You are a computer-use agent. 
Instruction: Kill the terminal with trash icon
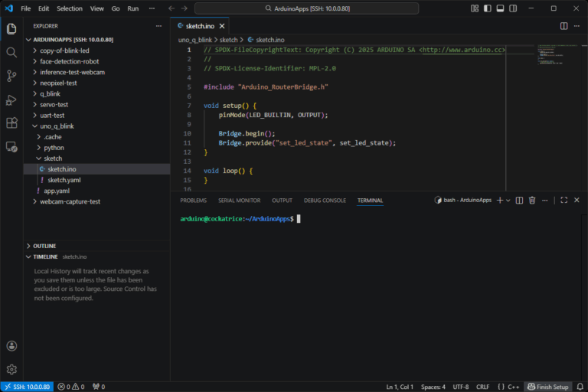532,201
